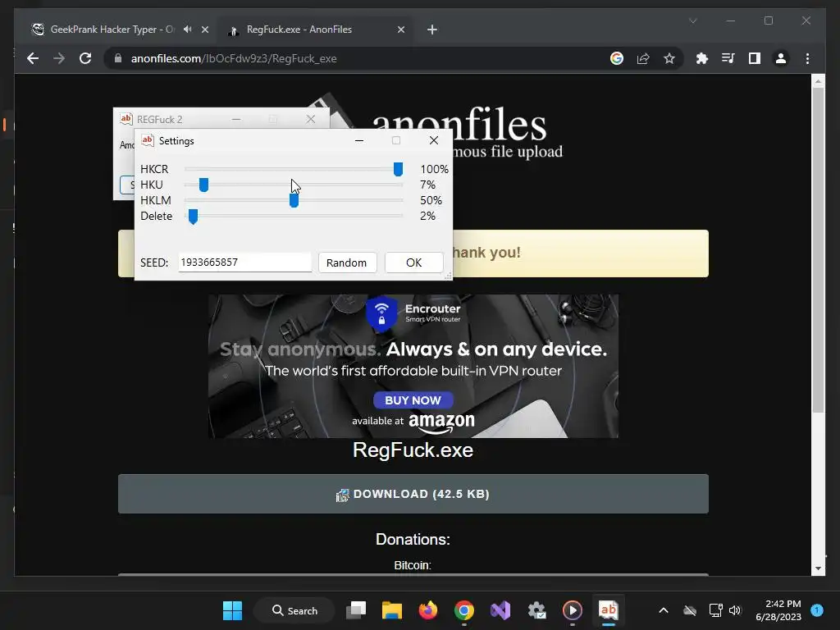The width and height of the screenshot is (840, 630).
Task: Open Visual Studio from the taskbar
Action: (x=500, y=610)
